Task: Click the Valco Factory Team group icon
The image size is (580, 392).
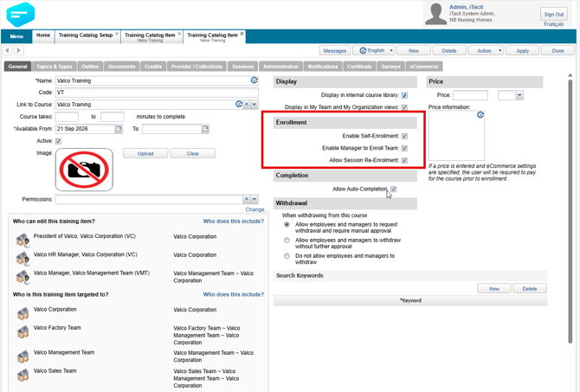Action: [x=23, y=331]
